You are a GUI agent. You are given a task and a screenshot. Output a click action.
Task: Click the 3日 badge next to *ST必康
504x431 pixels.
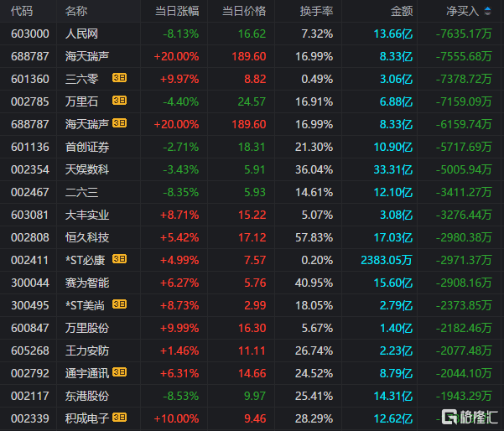[119, 259]
